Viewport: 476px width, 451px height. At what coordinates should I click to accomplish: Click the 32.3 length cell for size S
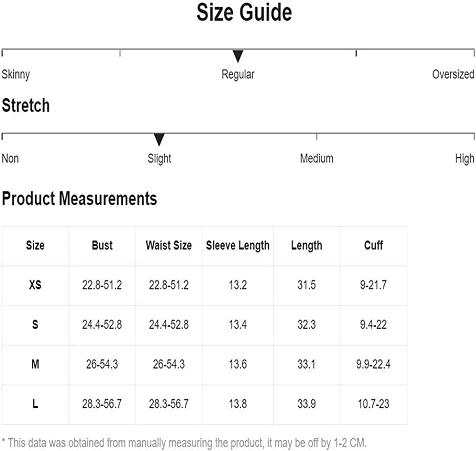point(307,325)
